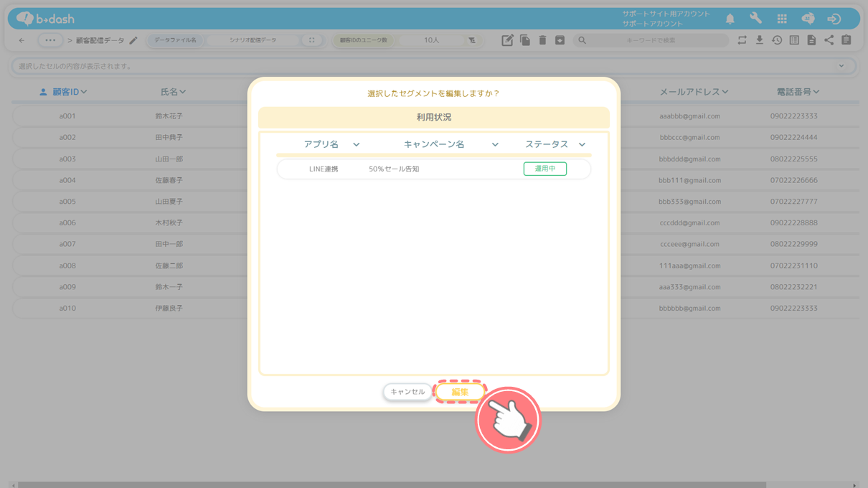Click the 10人 count value
The height and width of the screenshot is (488, 868).
431,40
